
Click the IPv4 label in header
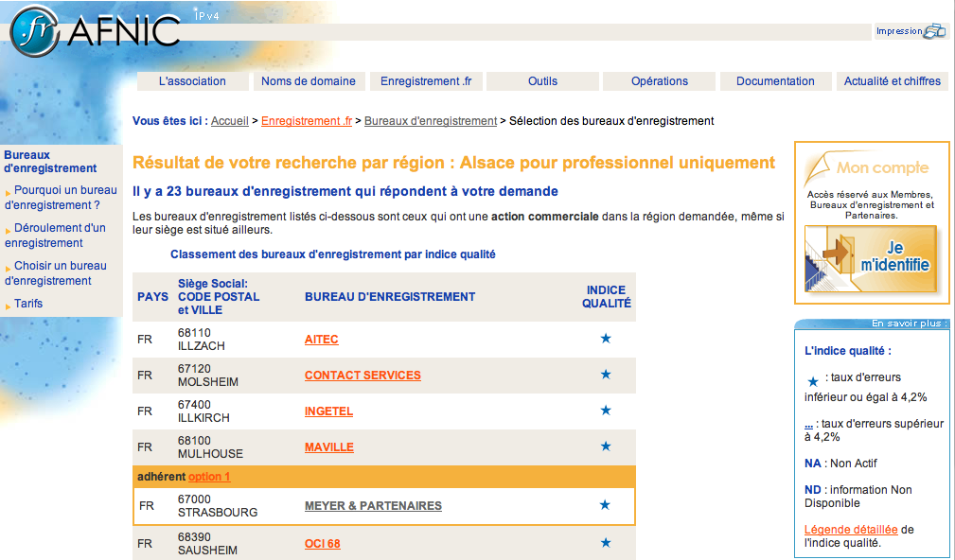[206, 16]
